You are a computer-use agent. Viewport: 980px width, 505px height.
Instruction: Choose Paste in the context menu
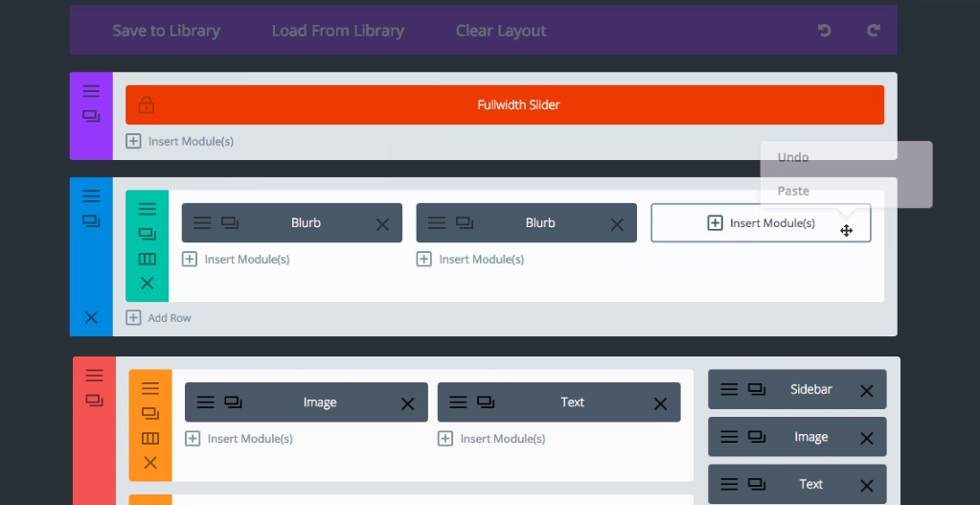coord(793,192)
